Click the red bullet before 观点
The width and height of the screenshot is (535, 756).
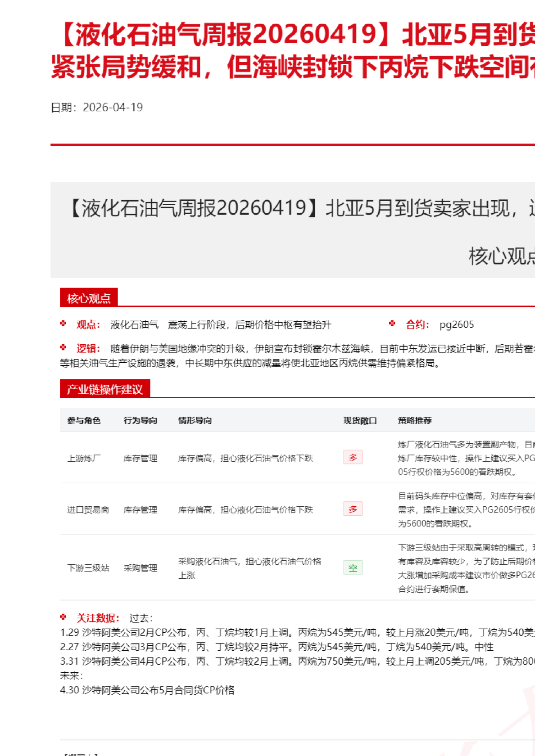[x=63, y=324]
